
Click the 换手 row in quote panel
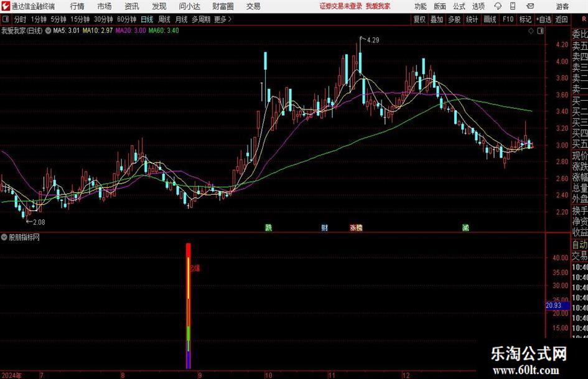pos(580,210)
